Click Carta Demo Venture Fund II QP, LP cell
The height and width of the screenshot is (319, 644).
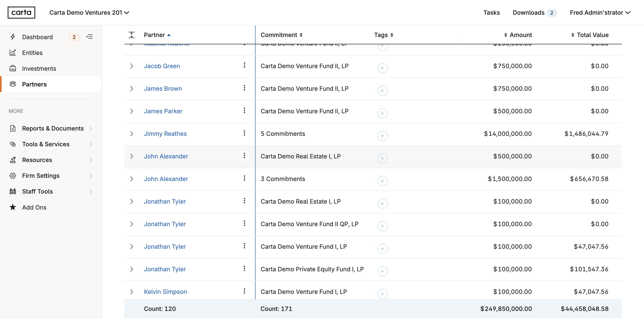309,224
